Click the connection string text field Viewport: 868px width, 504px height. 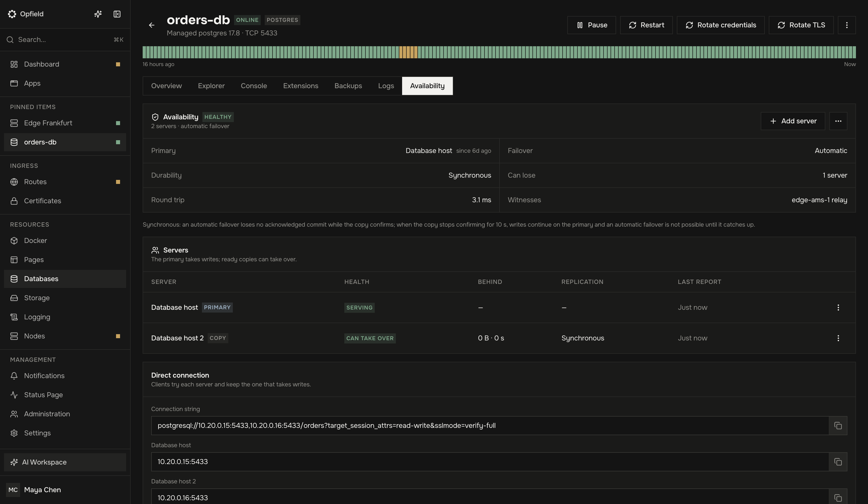[x=490, y=425]
